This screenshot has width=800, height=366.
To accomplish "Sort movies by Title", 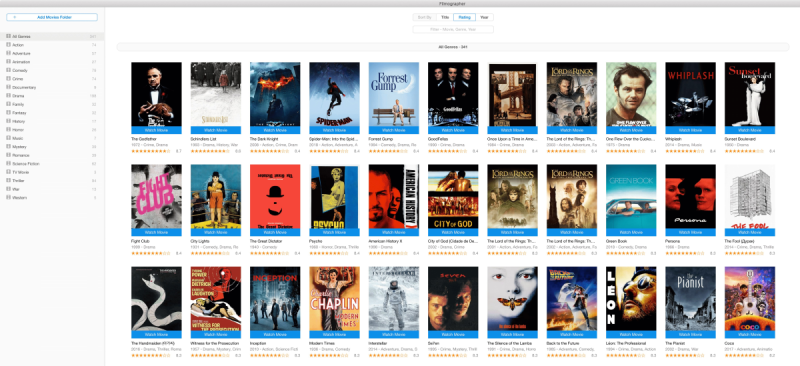I will tap(445, 17).
